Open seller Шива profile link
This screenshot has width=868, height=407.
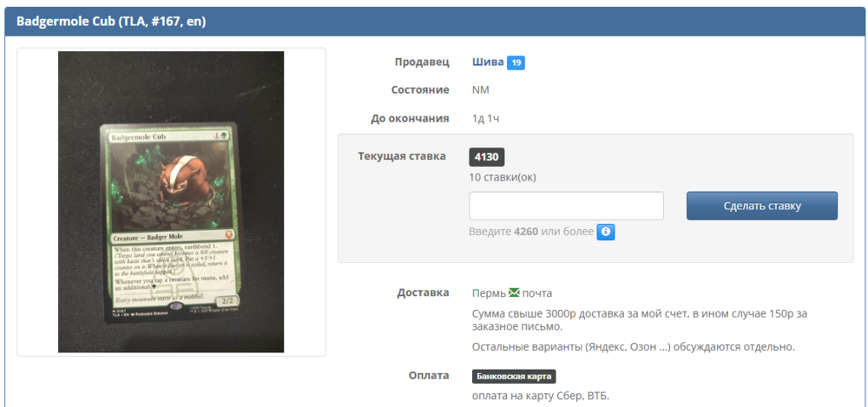(488, 62)
